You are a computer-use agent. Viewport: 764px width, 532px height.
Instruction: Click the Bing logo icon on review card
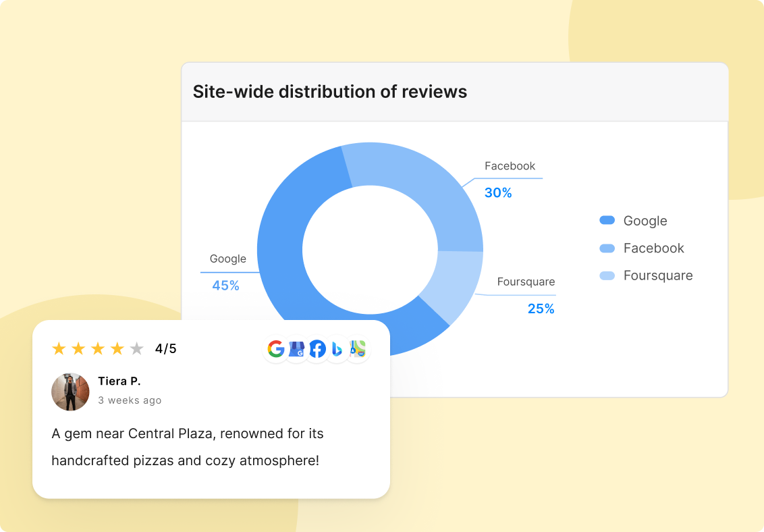tap(337, 349)
